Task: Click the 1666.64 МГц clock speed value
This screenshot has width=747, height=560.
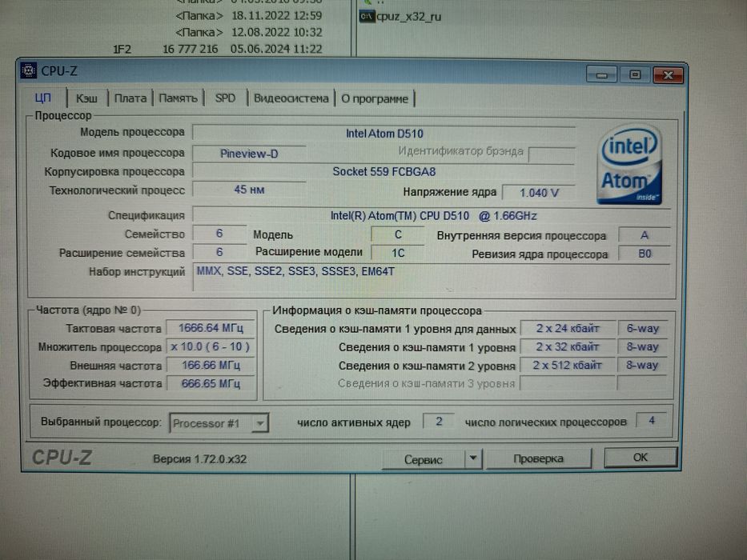Action: (211, 328)
